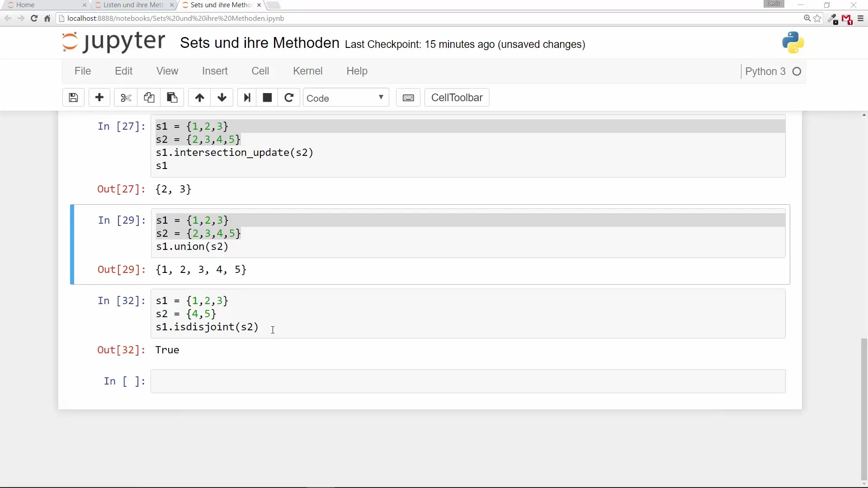The height and width of the screenshot is (488, 868).
Task: Move selected cell down arrow
Action: tap(222, 98)
